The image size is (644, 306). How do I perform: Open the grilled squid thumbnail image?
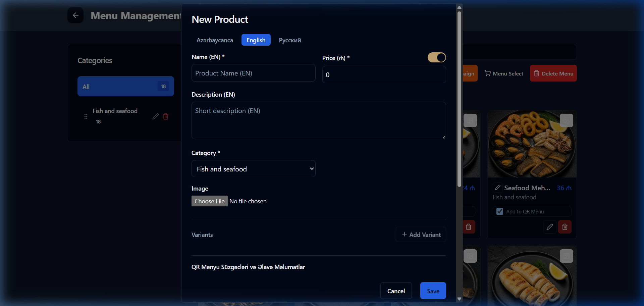532,276
